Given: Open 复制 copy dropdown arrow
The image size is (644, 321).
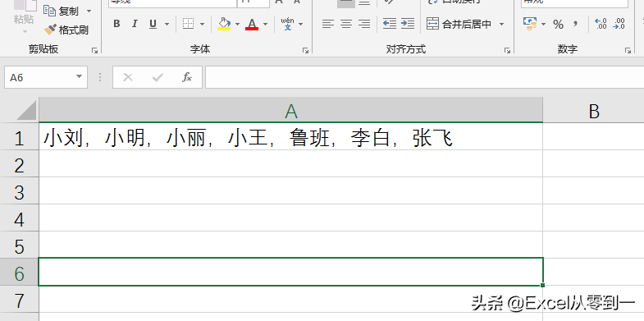Looking at the screenshot, I should pos(89,11).
